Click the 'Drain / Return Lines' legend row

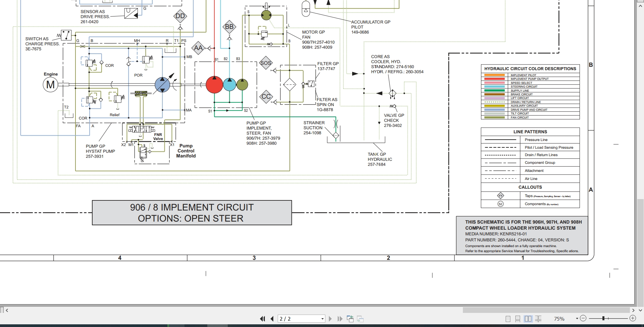coord(530,155)
